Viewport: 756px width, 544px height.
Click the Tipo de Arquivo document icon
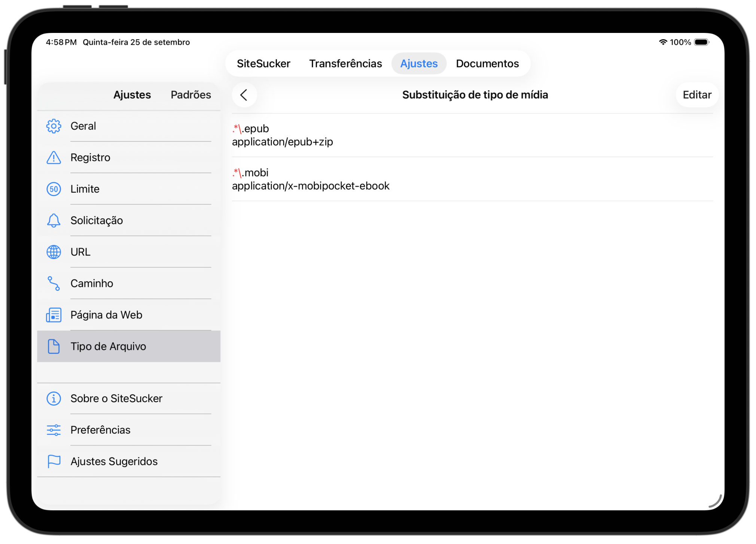point(54,346)
